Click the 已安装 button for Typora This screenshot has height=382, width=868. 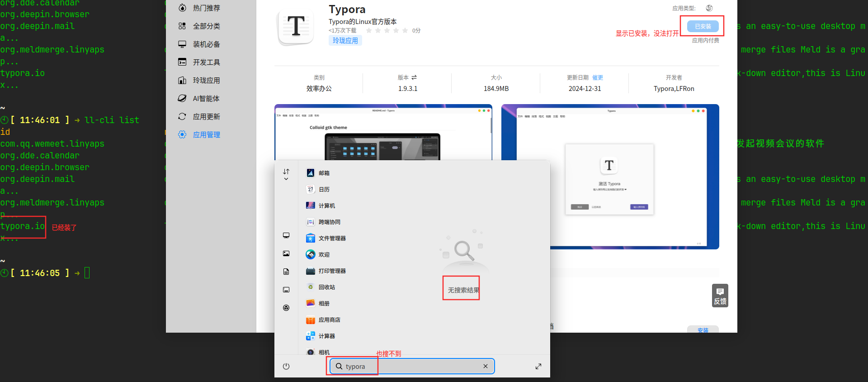coord(703,26)
